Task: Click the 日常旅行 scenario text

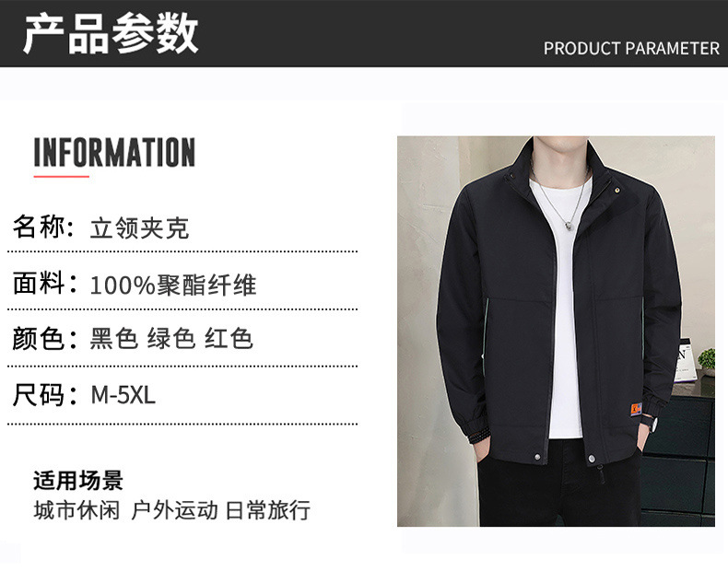Action: point(268,510)
